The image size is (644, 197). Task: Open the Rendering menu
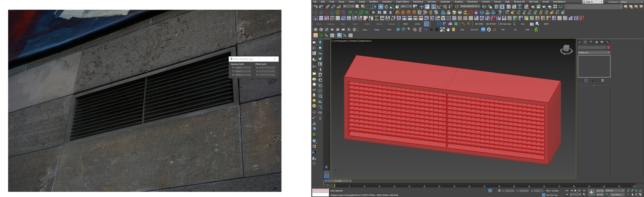[418, 2]
